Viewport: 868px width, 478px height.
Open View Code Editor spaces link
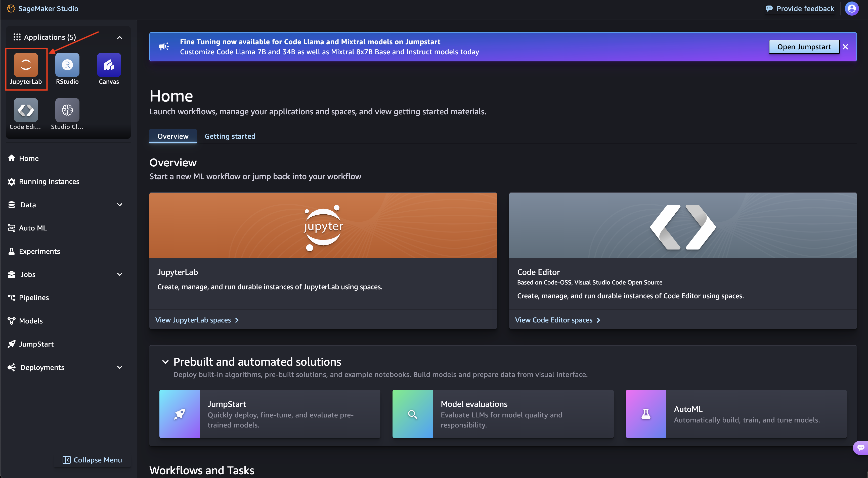[x=558, y=320]
